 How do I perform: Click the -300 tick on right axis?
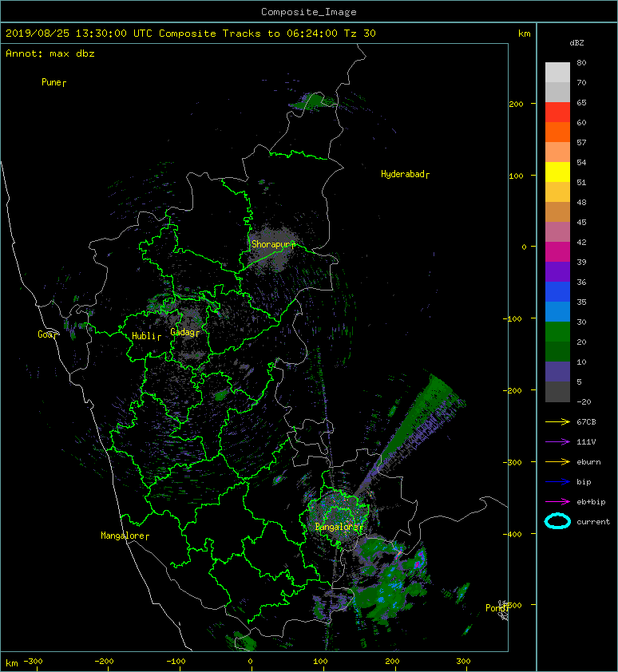(512, 462)
